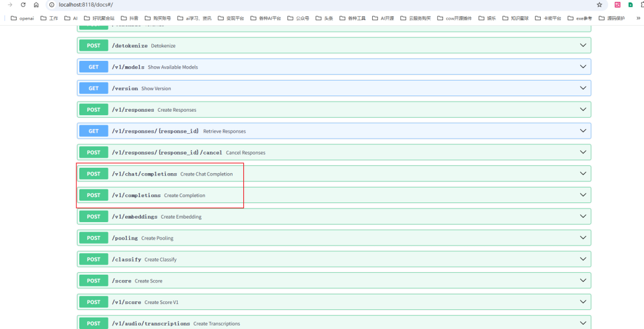
Task: Expand the /detokenize endpoint chevron
Action: tap(583, 45)
